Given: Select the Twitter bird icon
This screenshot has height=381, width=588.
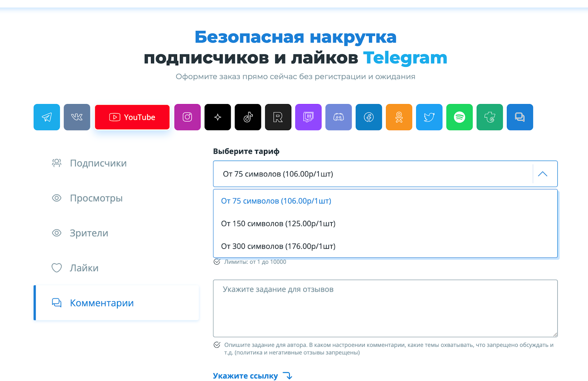Looking at the screenshot, I should pyautogui.click(x=429, y=117).
